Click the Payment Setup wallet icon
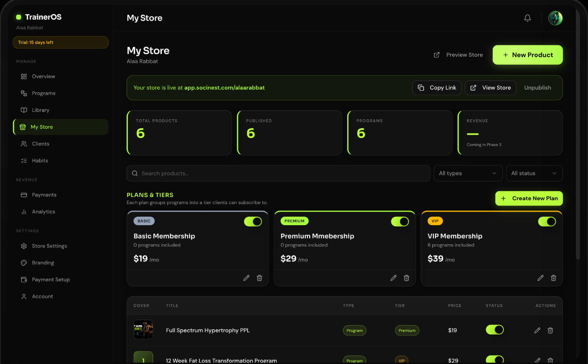The height and width of the screenshot is (364, 588). (24, 280)
